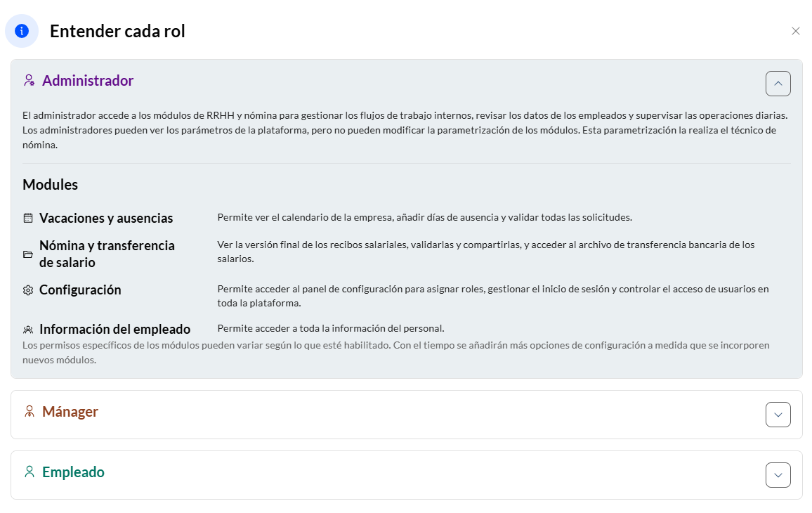Click the people icon for Información del empleado

point(28,329)
